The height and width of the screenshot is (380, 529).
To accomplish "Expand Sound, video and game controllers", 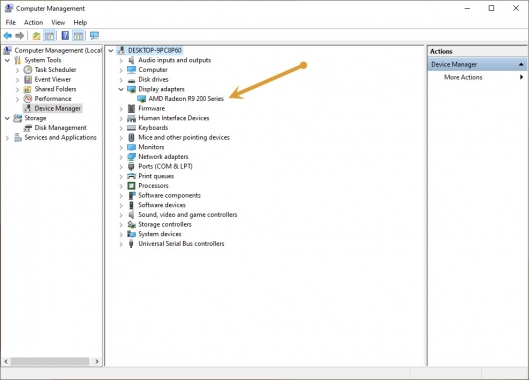I will point(121,215).
